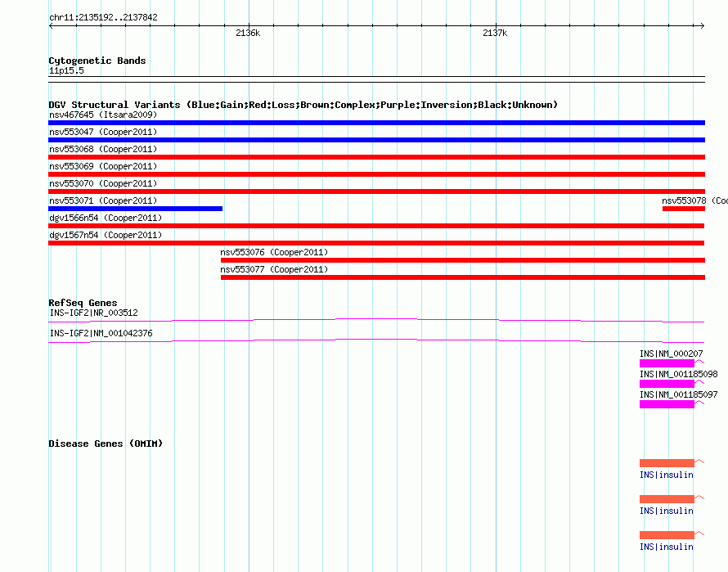
Task: Select the nsv553070 (Cooper2011) variant label
Action: 103,183
